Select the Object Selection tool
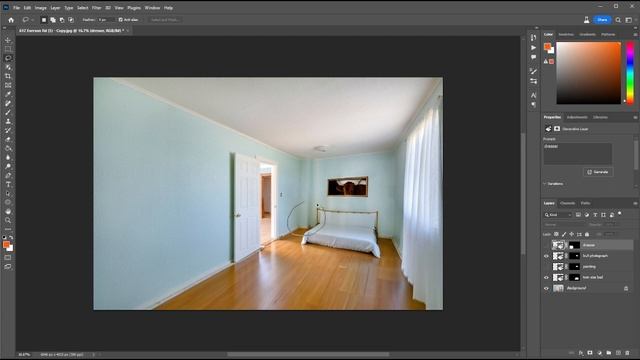This screenshot has height=360, width=640. pyautogui.click(x=8, y=67)
